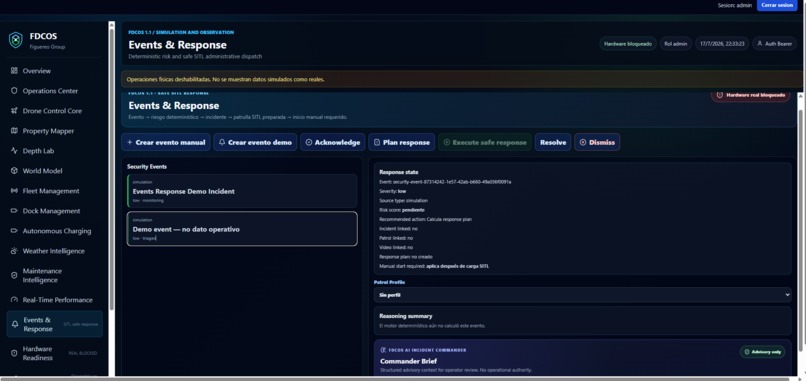Image resolution: width=806 pixels, height=381 pixels.
Task: Click the Drone Control Core drone icon
Action: 14,111
